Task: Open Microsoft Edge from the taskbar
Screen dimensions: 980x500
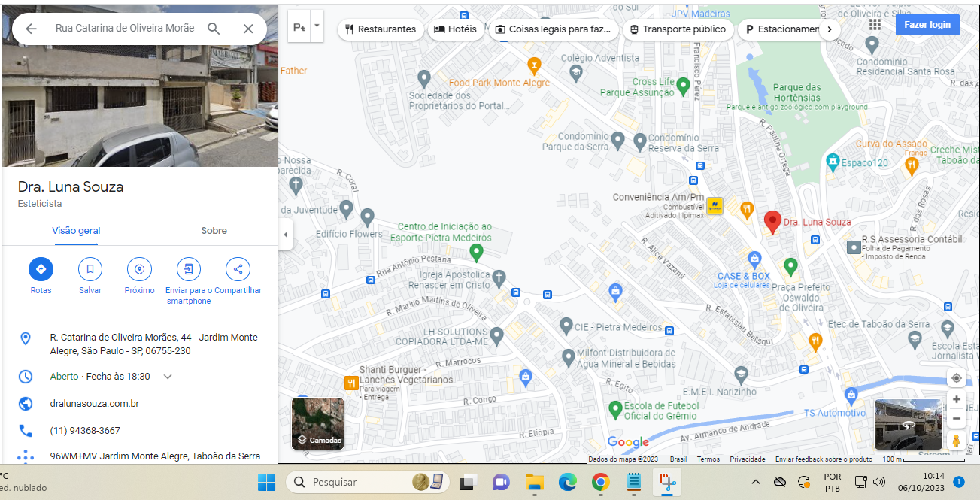Action: [567, 482]
